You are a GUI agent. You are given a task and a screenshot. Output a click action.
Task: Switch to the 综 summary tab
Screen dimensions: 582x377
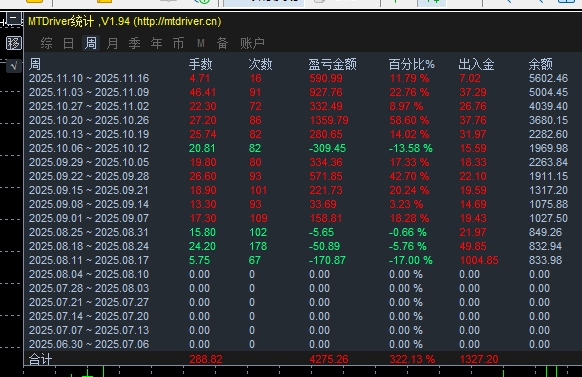click(46, 43)
